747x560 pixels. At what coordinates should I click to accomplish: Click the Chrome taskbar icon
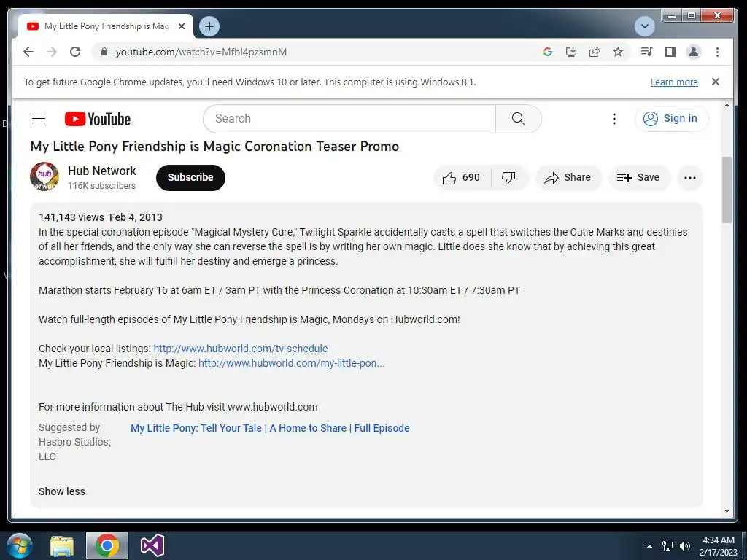tap(107, 545)
